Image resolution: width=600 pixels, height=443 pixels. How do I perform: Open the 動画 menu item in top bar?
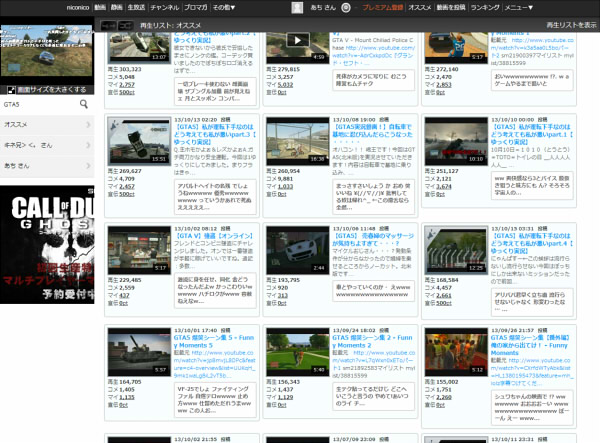point(100,7)
